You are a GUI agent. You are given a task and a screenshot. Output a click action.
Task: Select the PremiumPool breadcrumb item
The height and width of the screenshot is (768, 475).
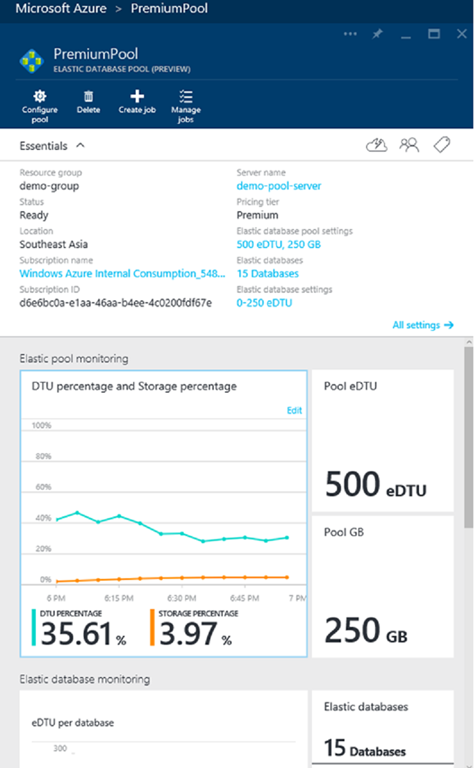pos(169,8)
